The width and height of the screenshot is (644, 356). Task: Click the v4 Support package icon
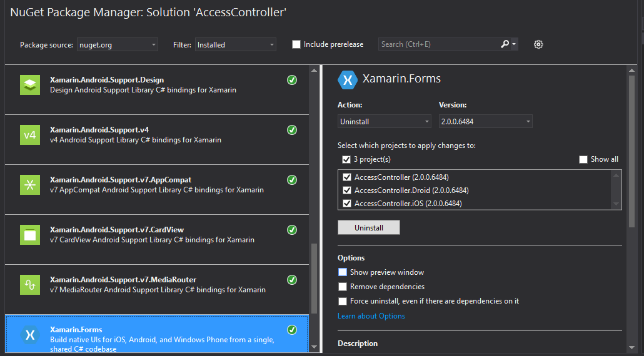(x=30, y=135)
